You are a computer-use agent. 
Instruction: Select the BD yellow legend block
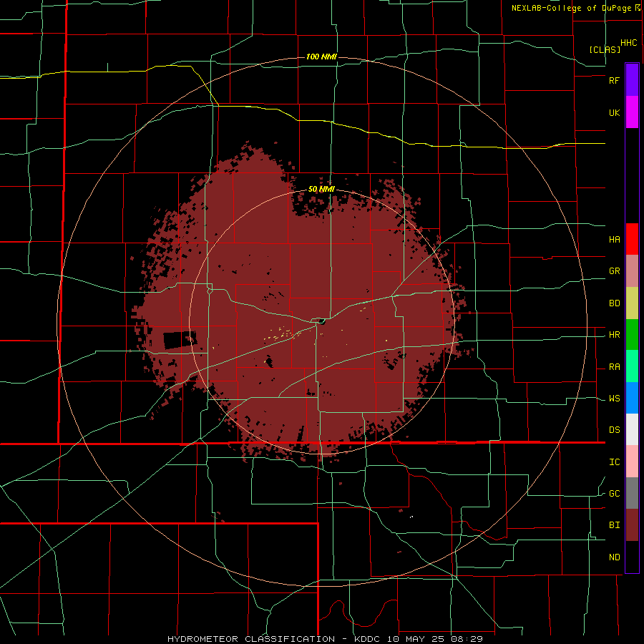pyautogui.click(x=632, y=303)
